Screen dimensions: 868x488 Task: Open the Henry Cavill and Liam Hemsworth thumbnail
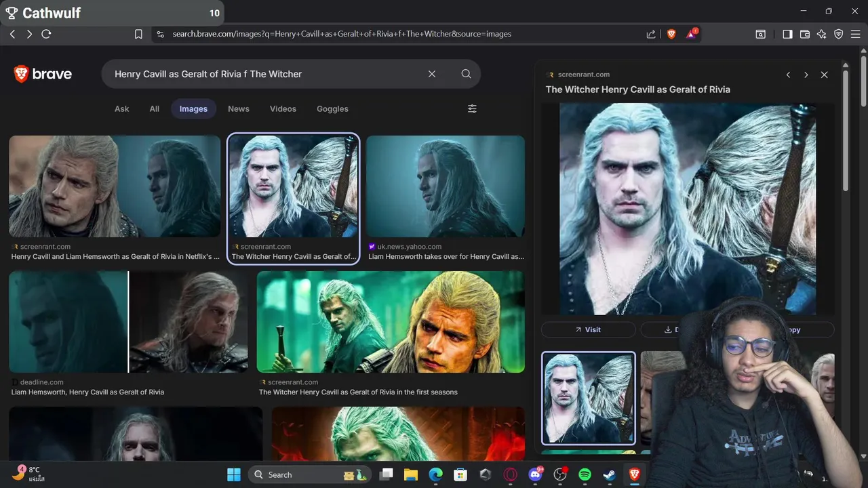point(115,186)
